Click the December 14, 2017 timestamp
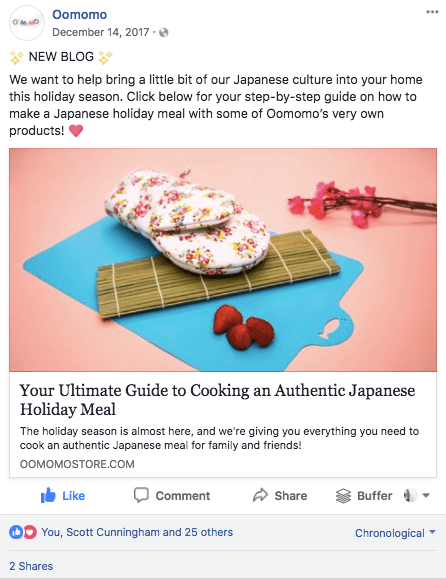Image resolution: width=446 pixels, height=579 pixels. (101, 32)
